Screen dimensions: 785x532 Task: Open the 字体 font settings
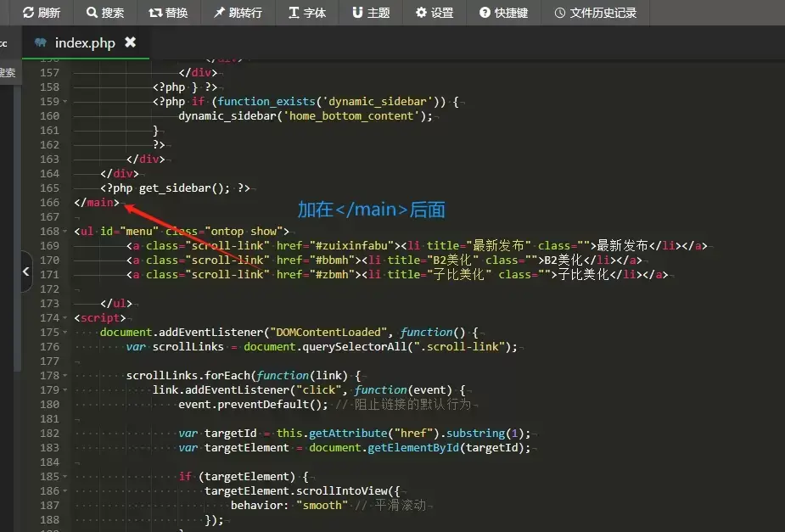coord(306,13)
